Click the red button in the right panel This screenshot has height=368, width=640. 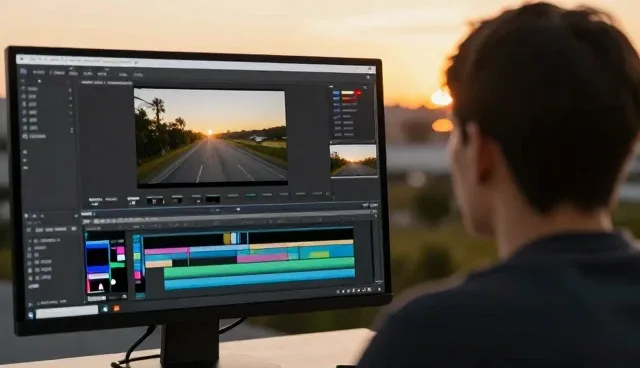(x=358, y=93)
